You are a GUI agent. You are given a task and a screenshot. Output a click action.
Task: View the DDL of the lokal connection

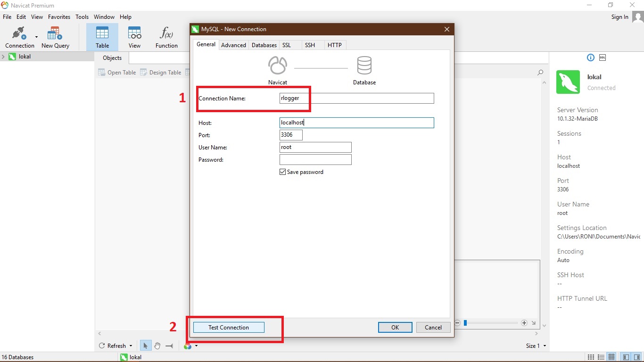tap(602, 57)
